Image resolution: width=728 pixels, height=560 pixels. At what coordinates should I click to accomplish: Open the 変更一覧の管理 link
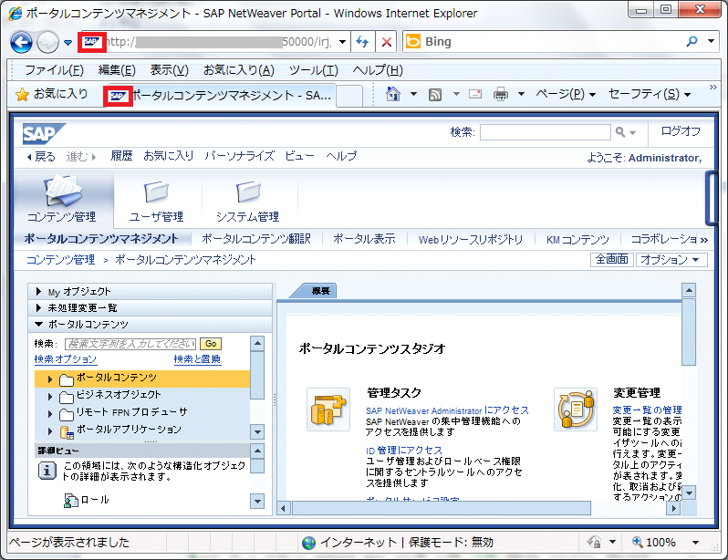tap(647, 410)
